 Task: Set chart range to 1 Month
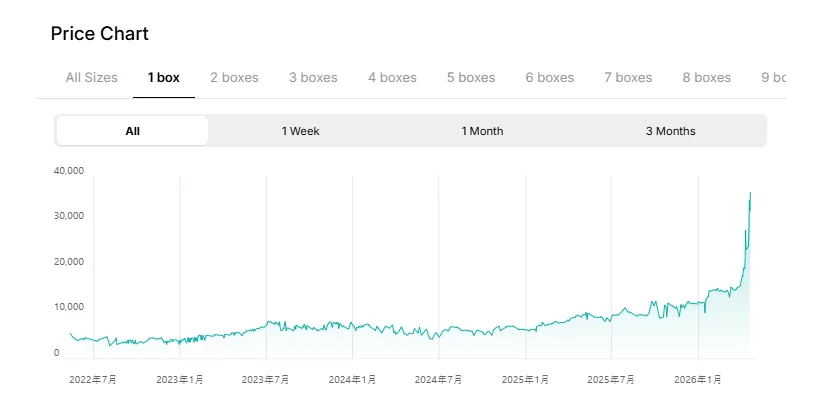(x=482, y=131)
